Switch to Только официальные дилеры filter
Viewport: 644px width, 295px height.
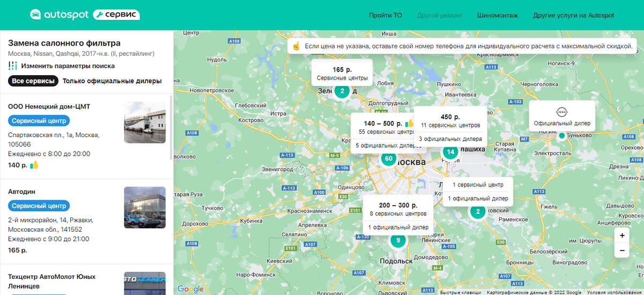[112, 81]
